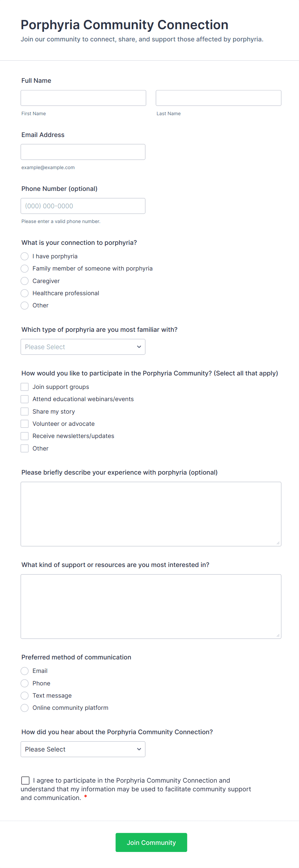Choose 'Text message' communication method
This screenshot has height=868, width=299.
pos(25,695)
